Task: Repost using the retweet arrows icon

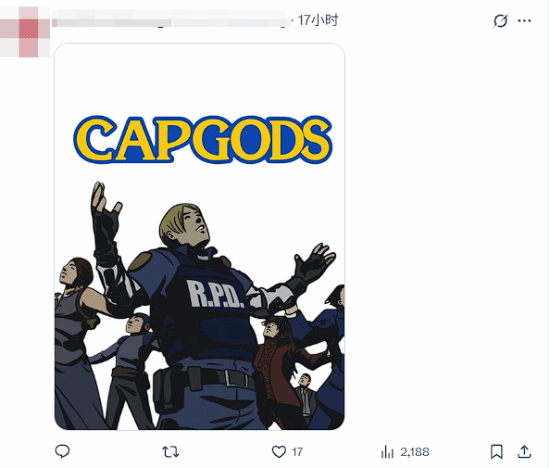Action: click(x=171, y=452)
